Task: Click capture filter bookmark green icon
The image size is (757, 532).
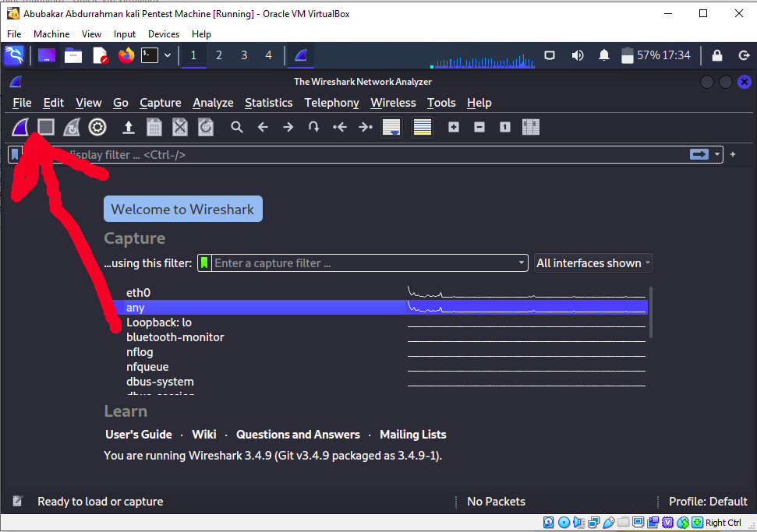Action: [x=205, y=262]
